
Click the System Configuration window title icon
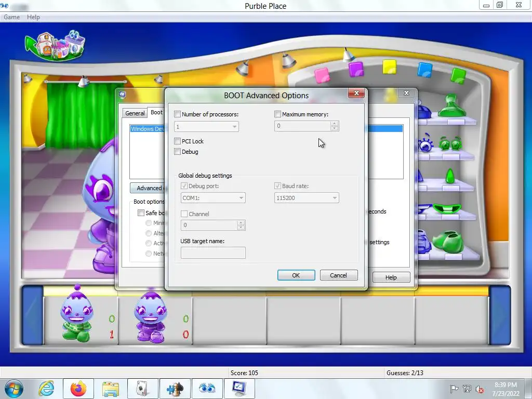pos(123,95)
